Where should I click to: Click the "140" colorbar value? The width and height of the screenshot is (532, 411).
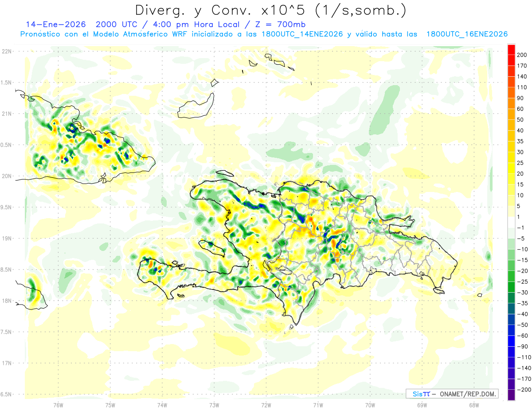[x=522, y=77]
